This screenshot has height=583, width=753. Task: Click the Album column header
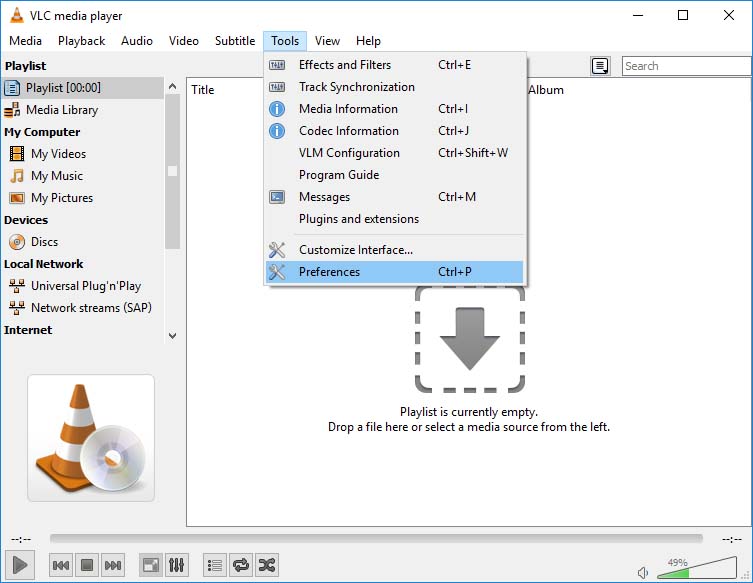546,90
